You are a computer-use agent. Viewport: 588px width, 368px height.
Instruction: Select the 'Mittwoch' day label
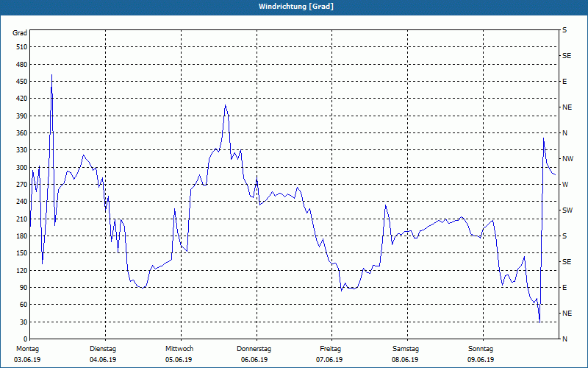(179, 349)
